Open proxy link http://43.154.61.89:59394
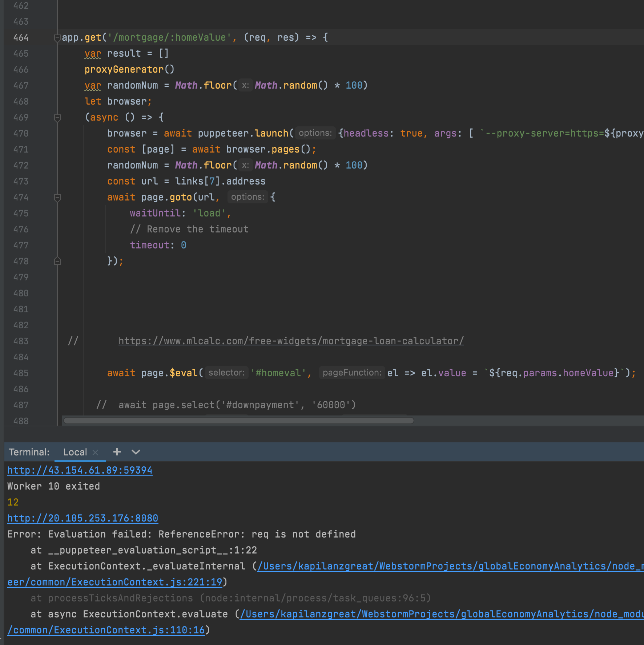 [80, 470]
